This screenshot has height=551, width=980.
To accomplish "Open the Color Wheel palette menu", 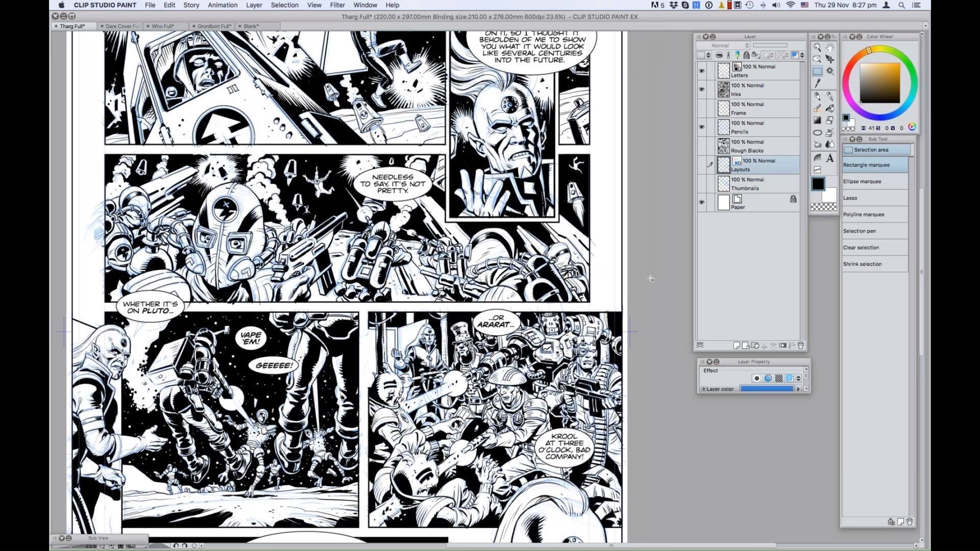I will pyautogui.click(x=845, y=37).
